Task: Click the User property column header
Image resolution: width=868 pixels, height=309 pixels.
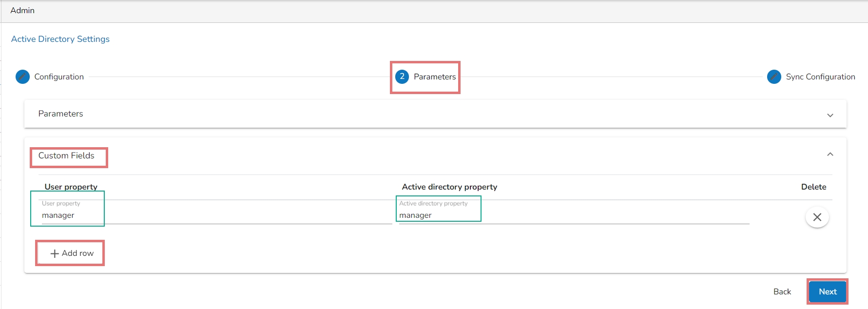Action: pyautogui.click(x=71, y=187)
